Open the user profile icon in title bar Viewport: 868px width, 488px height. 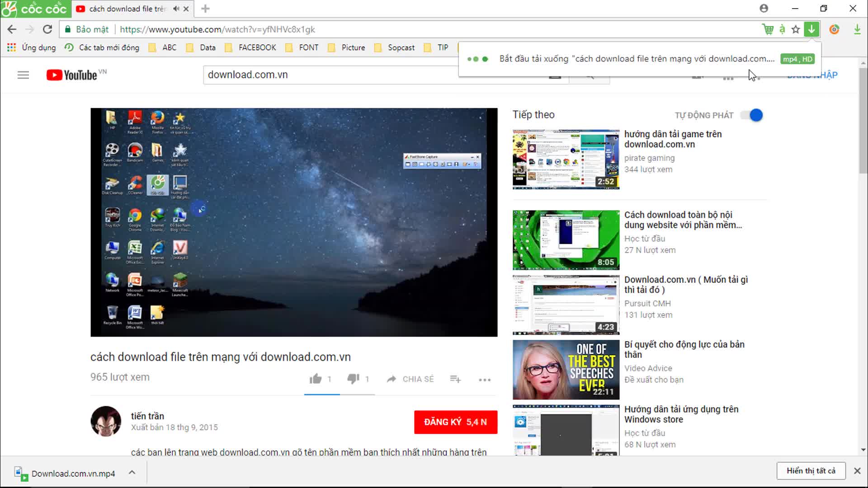(764, 8)
